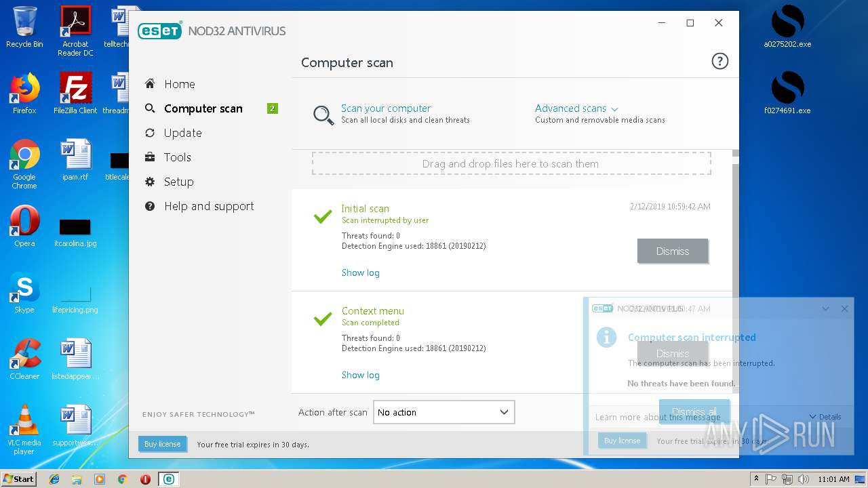The height and width of the screenshot is (488, 868).
Task: Click the Scan your computer magnifier icon
Action: click(323, 115)
